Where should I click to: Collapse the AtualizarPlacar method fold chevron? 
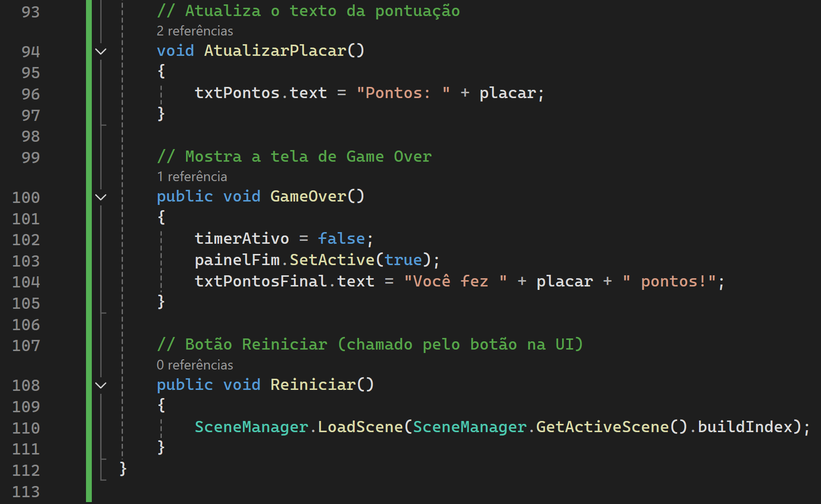[101, 51]
